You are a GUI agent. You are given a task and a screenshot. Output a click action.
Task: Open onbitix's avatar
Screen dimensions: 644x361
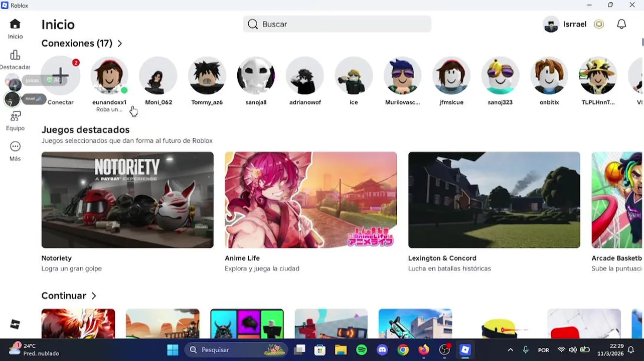pyautogui.click(x=549, y=76)
